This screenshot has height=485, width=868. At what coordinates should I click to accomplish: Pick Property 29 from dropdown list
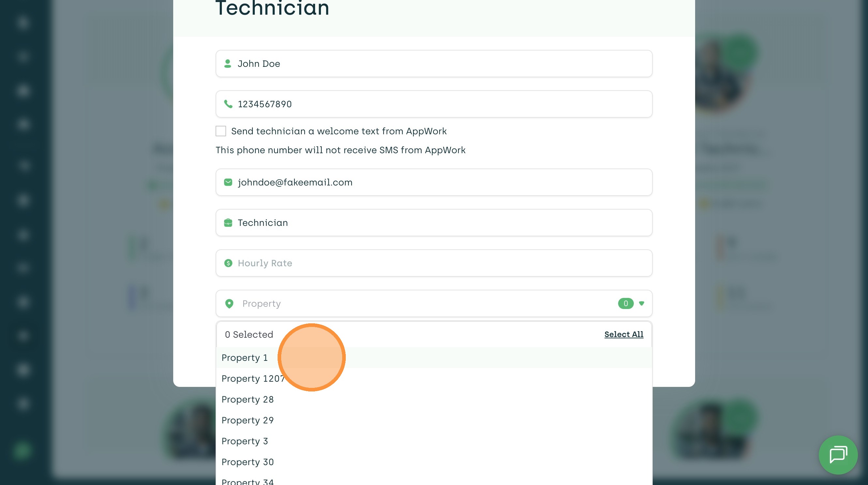[248, 420]
